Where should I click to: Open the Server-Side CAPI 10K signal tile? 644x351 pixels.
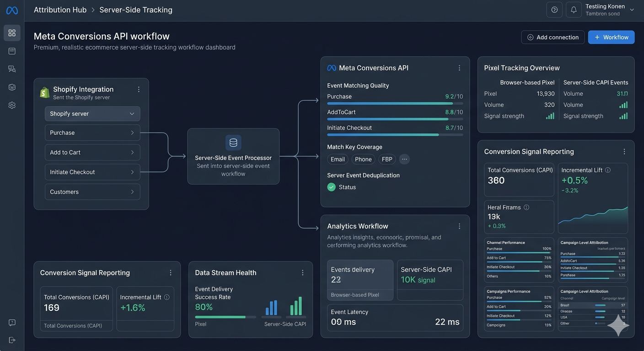[x=430, y=280]
